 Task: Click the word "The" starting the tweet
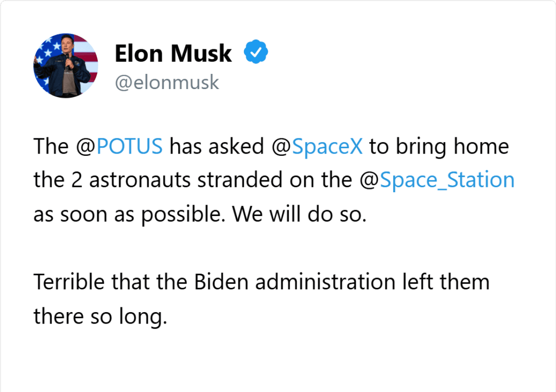point(51,147)
